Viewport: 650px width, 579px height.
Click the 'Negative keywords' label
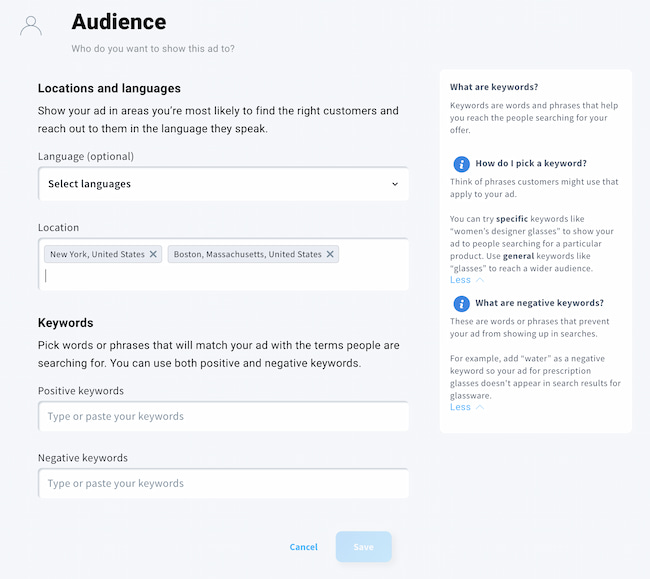pyautogui.click(x=83, y=458)
